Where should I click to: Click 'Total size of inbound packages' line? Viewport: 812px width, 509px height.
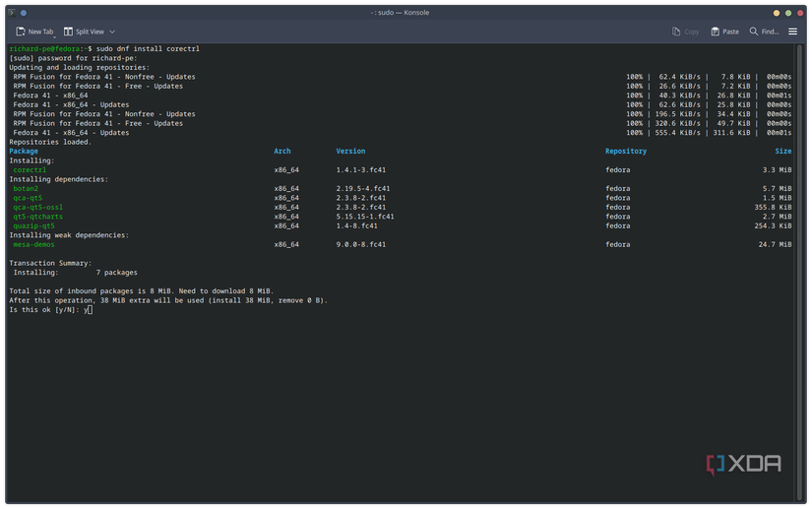(x=142, y=291)
